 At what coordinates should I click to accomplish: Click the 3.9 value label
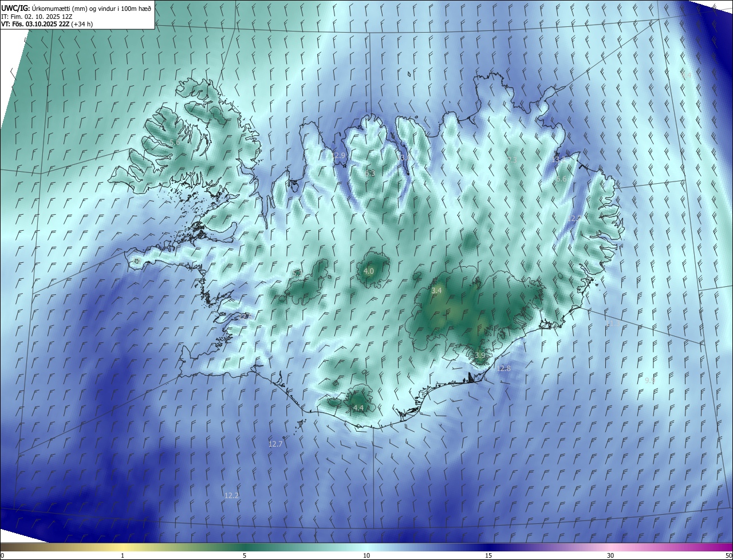tap(480, 355)
